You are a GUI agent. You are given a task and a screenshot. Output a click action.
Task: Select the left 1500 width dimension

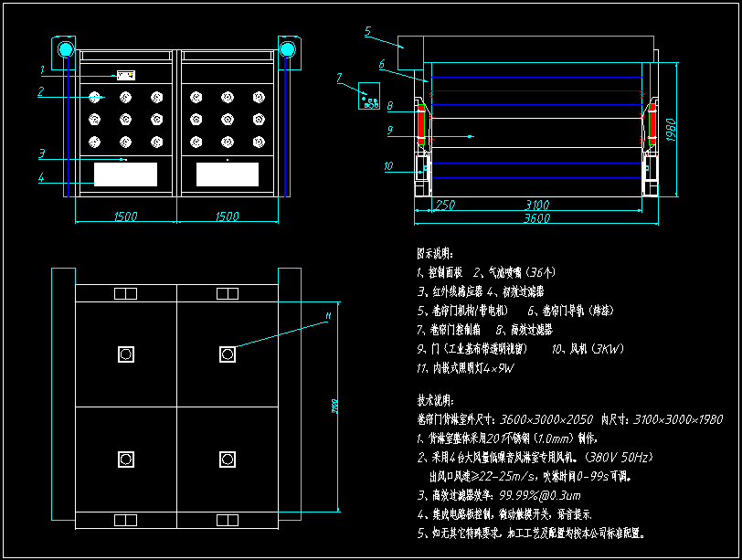tap(124, 217)
